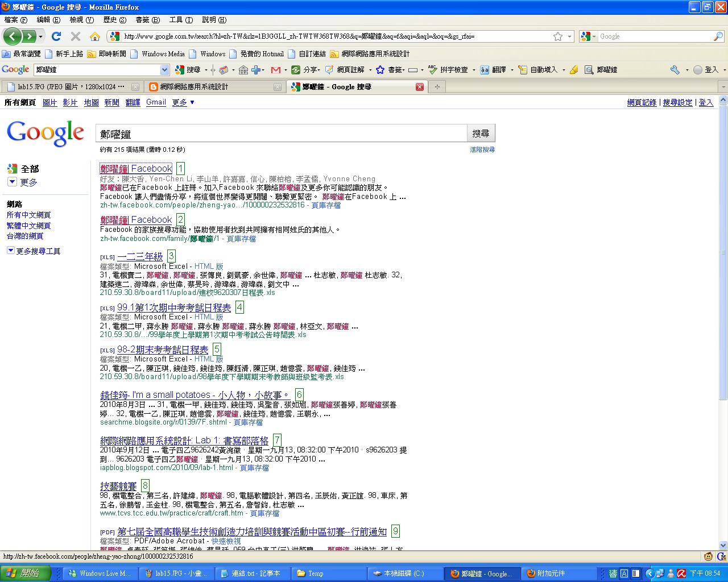Screen dimensions: 728x582
Task: Click the 搜尋 search button next to query
Action: [x=481, y=134]
